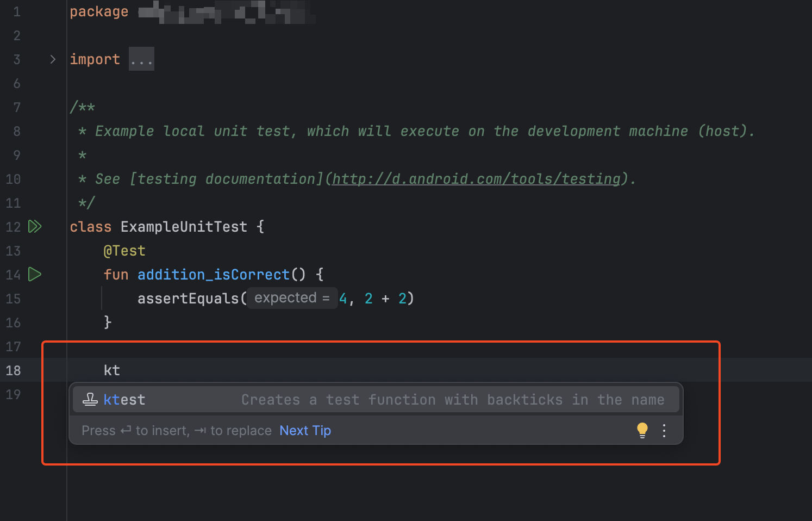Image resolution: width=812 pixels, height=521 pixels.
Task: Click the lightbulb icon in completion popup
Action: pos(642,431)
